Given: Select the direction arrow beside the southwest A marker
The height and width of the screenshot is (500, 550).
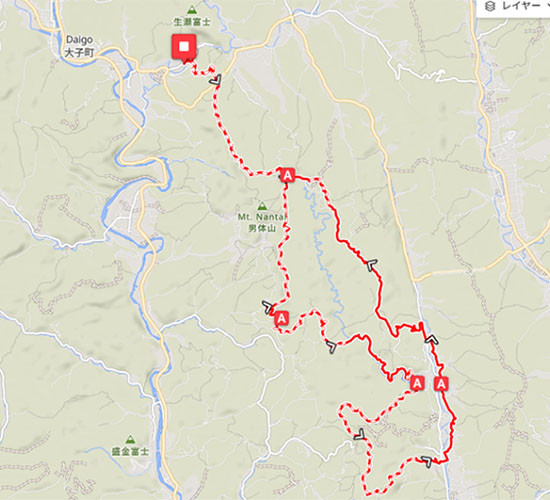Looking at the screenshot, I should [268, 307].
